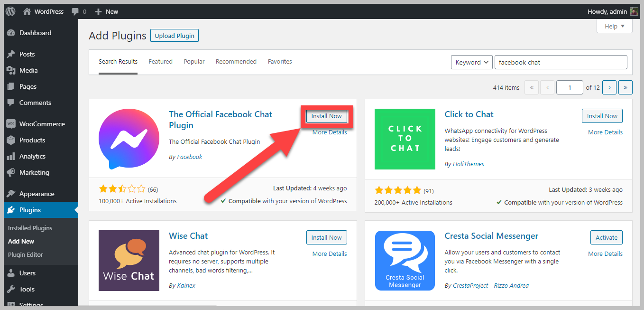
Task: Switch to Favorites tab
Action: point(280,62)
